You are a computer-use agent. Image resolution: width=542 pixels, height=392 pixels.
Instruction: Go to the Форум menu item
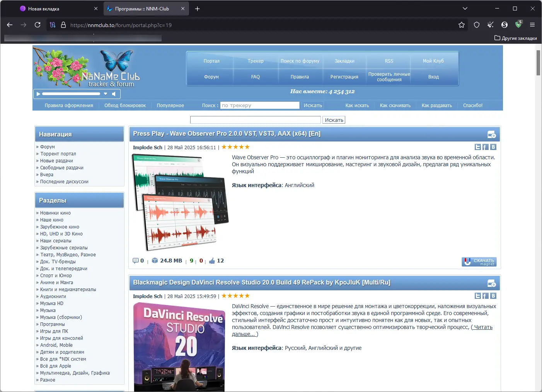pos(211,77)
